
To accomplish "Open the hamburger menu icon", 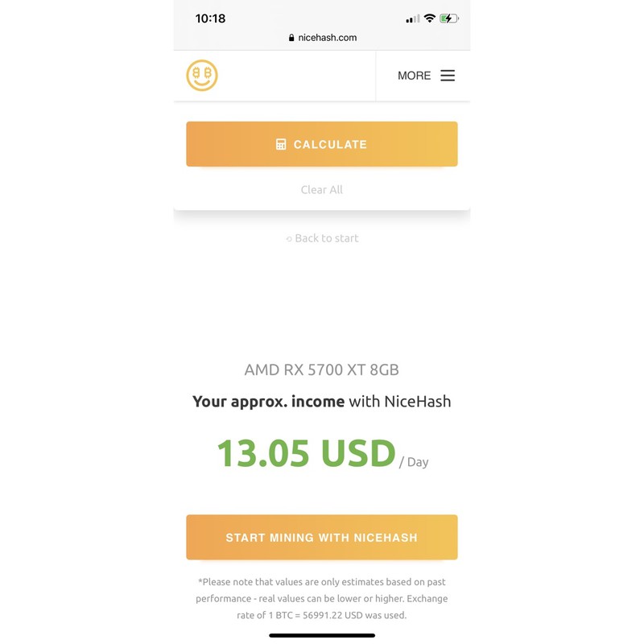I will coord(448,76).
